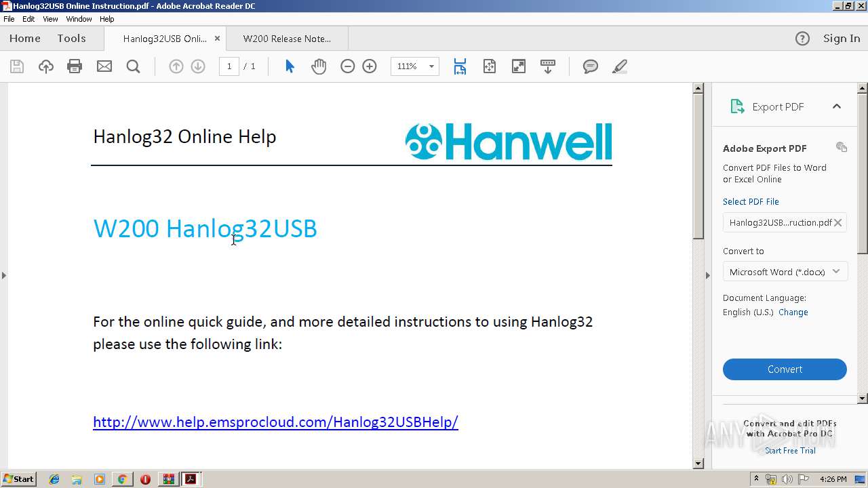
Task: Go to previous page arrow
Action: pyautogui.click(x=176, y=66)
